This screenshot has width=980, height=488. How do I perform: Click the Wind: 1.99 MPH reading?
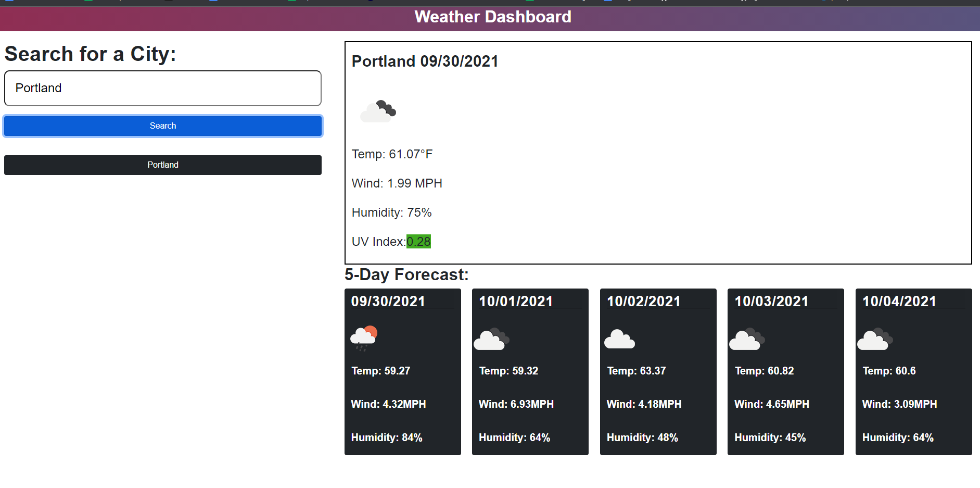point(397,183)
